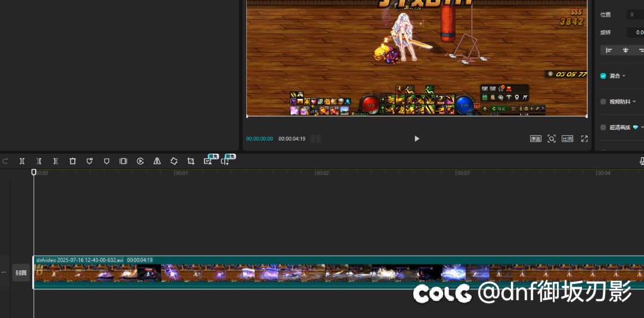The width and height of the screenshot is (644, 318).
Task: Click the 00:03 ruler mark
Action: (x=463, y=173)
